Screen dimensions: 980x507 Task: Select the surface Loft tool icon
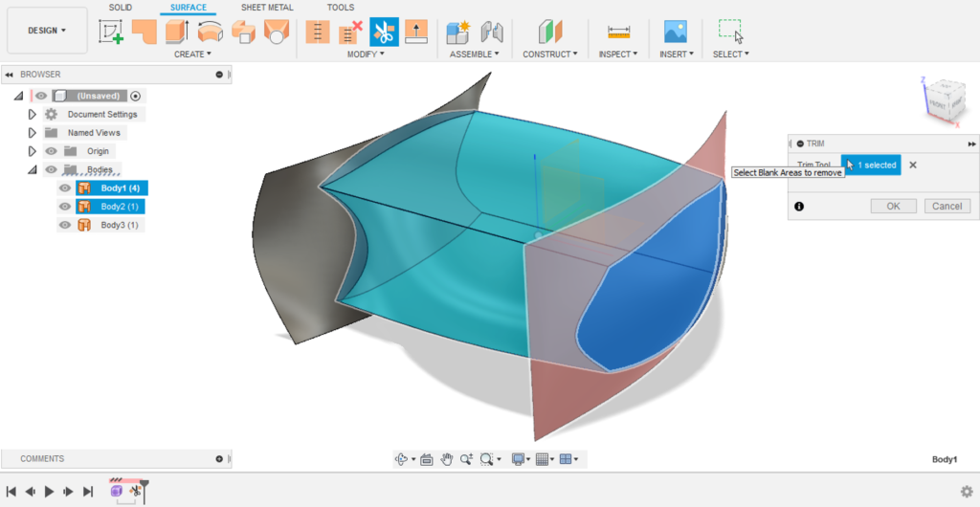(x=277, y=32)
